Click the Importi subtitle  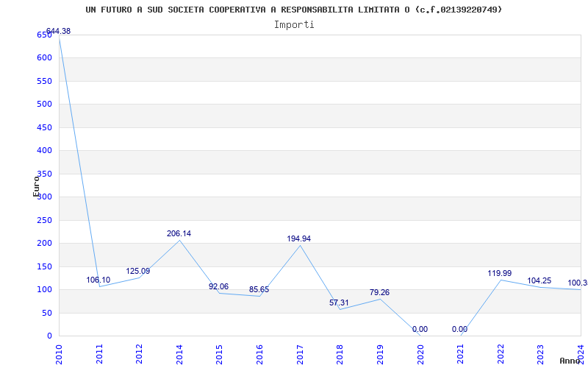[294, 25]
